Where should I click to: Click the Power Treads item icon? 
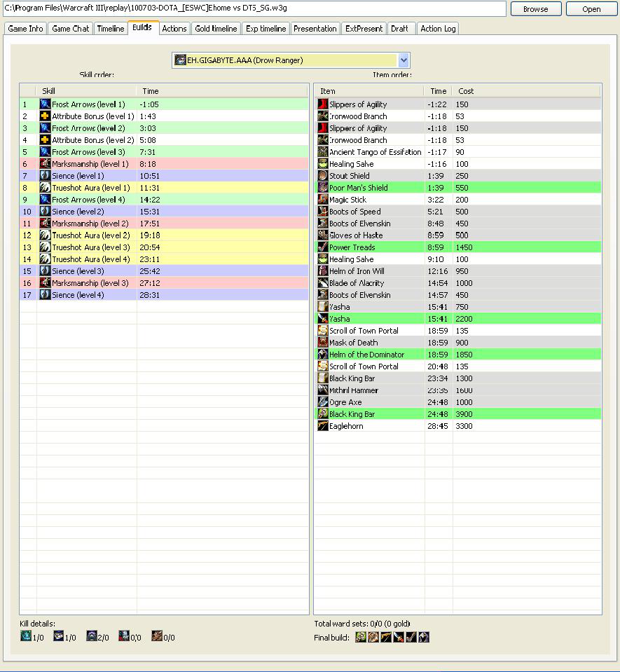(323, 247)
